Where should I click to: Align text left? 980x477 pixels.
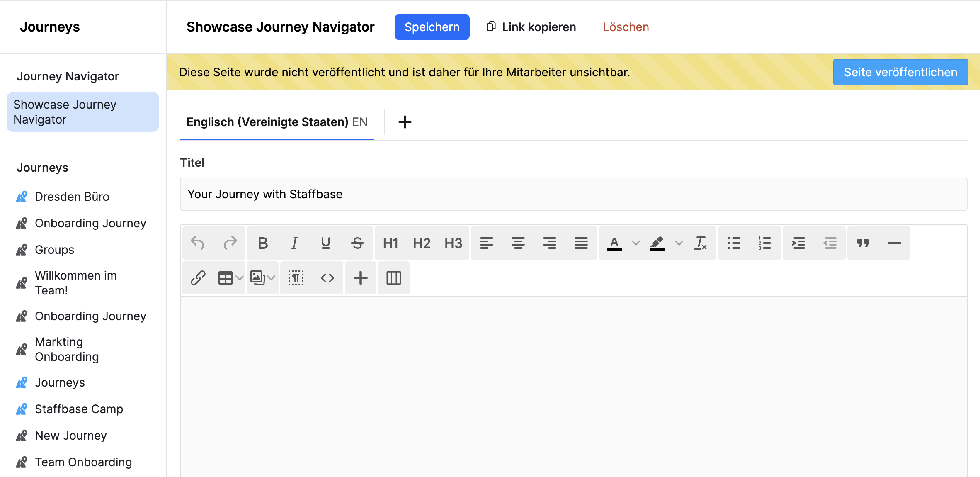click(x=487, y=243)
